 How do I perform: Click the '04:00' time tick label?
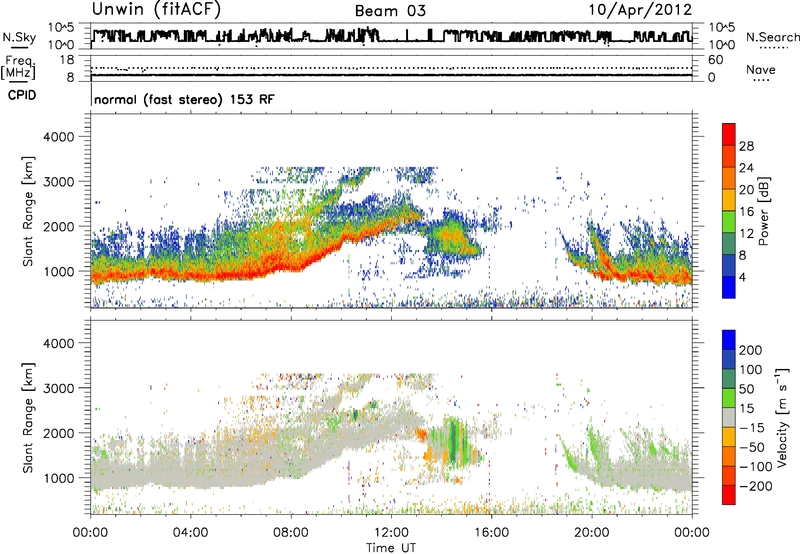(x=190, y=533)
